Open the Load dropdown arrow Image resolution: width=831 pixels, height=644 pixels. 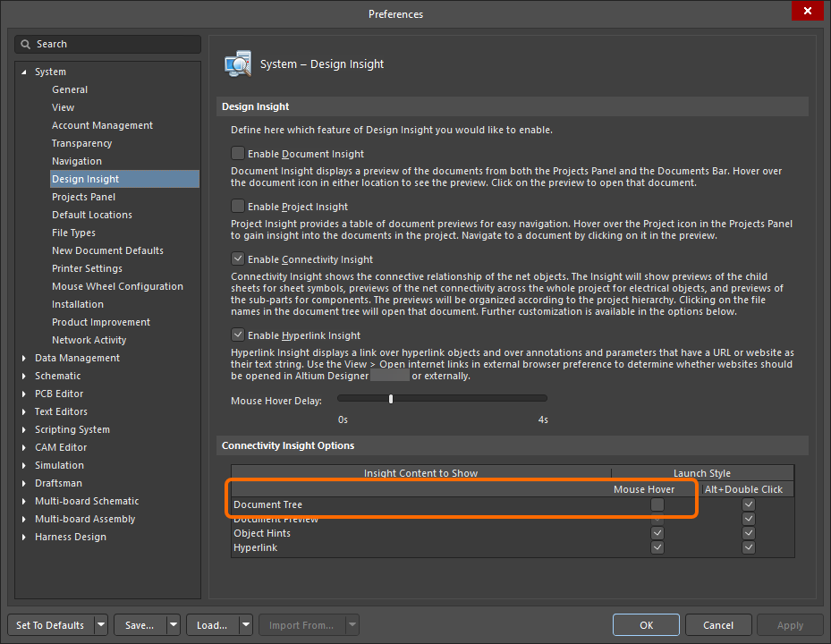coord(245,625)
